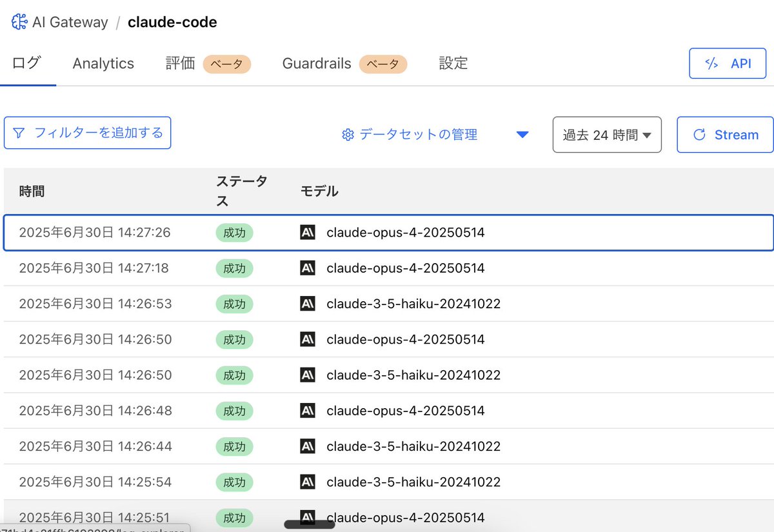Open the 評価 tab
The height and width of the screenshot is (532, 774).
click(180, 63)
